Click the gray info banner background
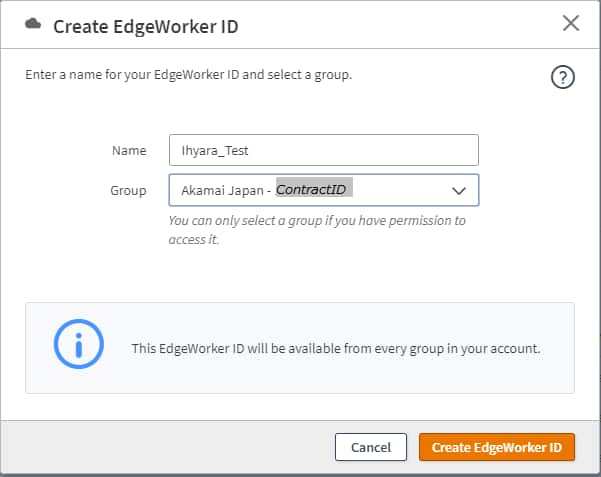The height and width of the screenshot is (477, 601). click(300, 378)
